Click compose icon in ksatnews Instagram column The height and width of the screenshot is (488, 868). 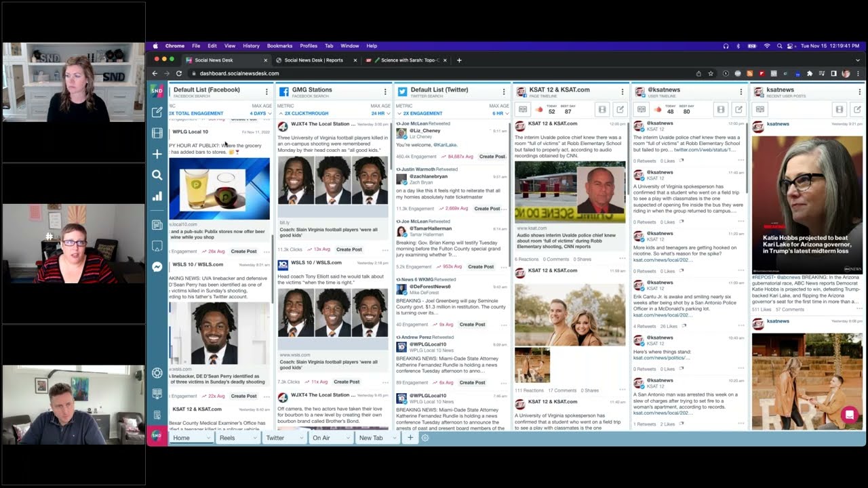pyautogui.click(x=857, y=109)
